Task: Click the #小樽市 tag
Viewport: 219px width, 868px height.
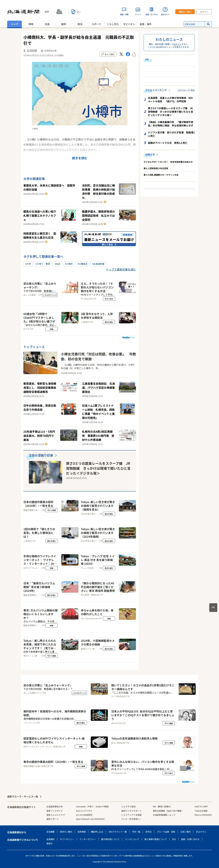Action: [x=69, y=264]
